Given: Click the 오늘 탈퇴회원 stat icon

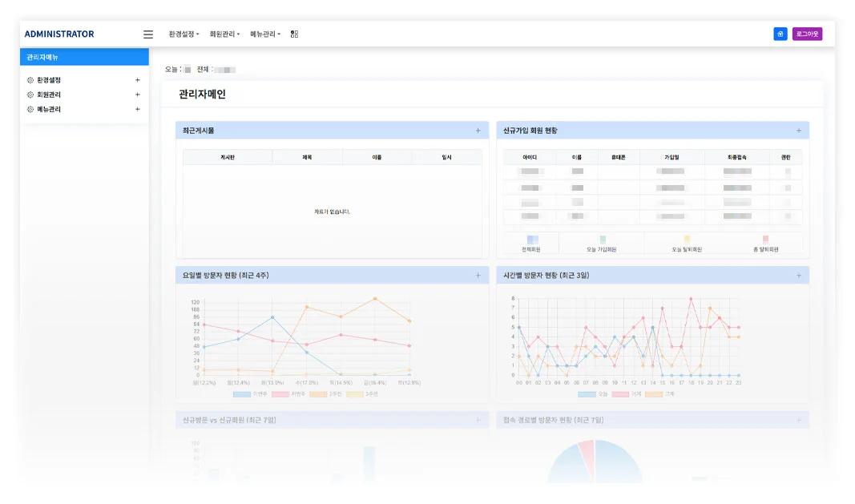Looking at the screenshot, I should click(687, 240).
